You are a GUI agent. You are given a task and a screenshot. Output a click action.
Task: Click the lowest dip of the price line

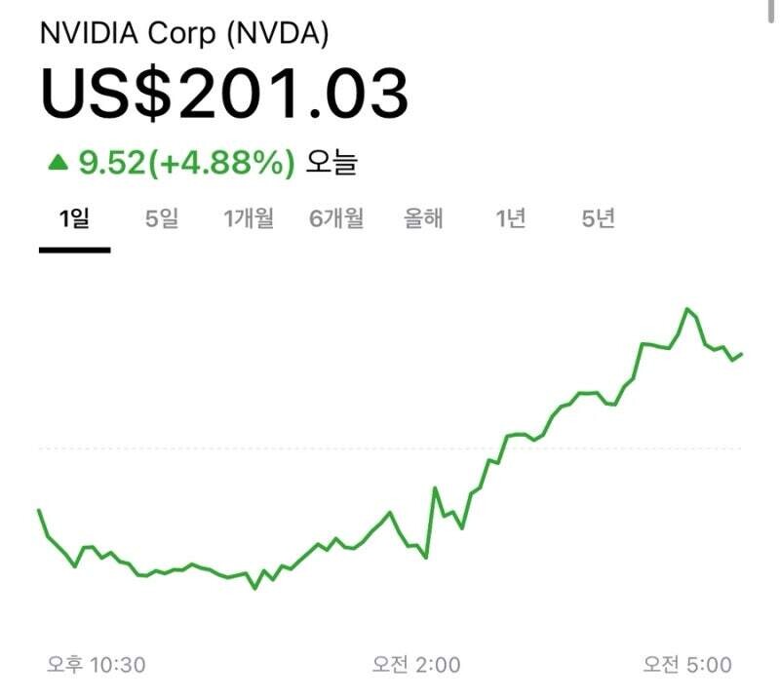[x=255, y=588]
